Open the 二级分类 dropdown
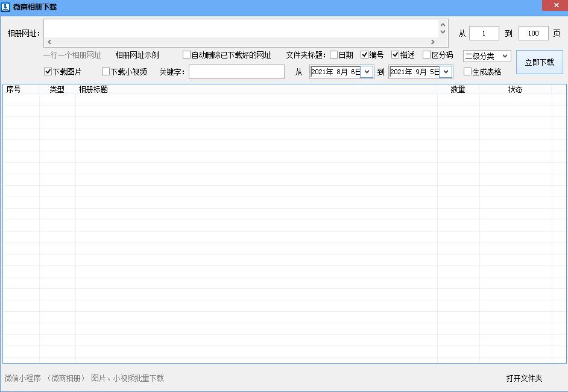This screenshot has width=568, height=392. pyautogui.click(x=486, y=55)
